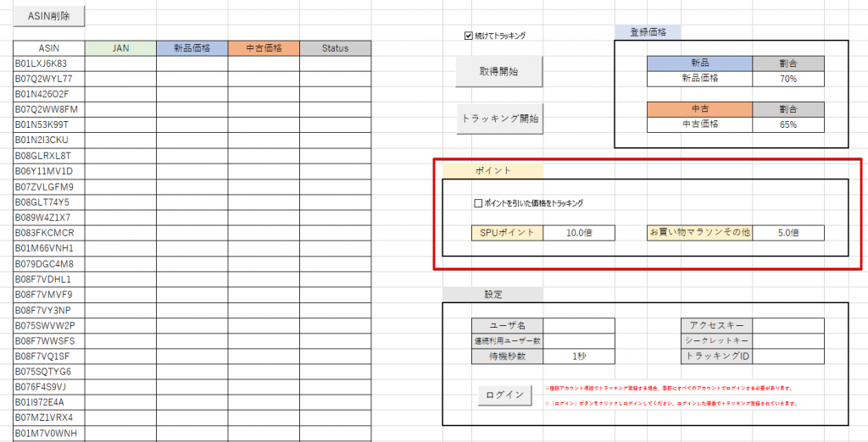
Task: Select the 連続利用ユーザー数 value cell
Action: pyautogui.click(x=580, y=340)
